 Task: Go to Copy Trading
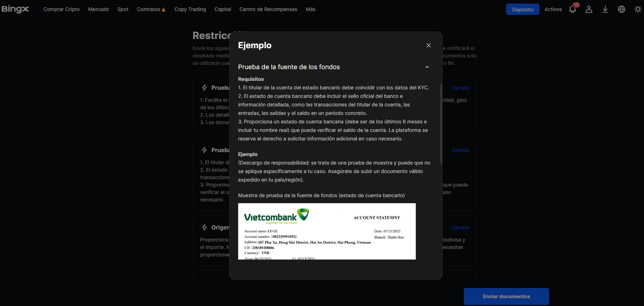(x=190, y=9)
